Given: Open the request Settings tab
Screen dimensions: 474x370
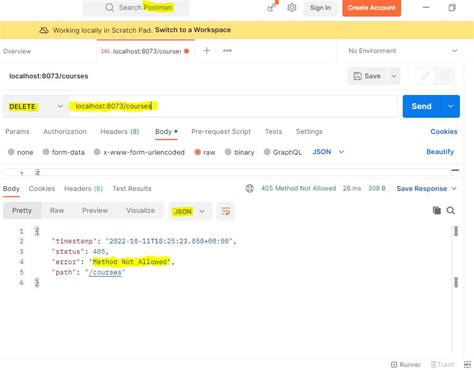Looking at the screenshot, I should (x=309, y=132).
